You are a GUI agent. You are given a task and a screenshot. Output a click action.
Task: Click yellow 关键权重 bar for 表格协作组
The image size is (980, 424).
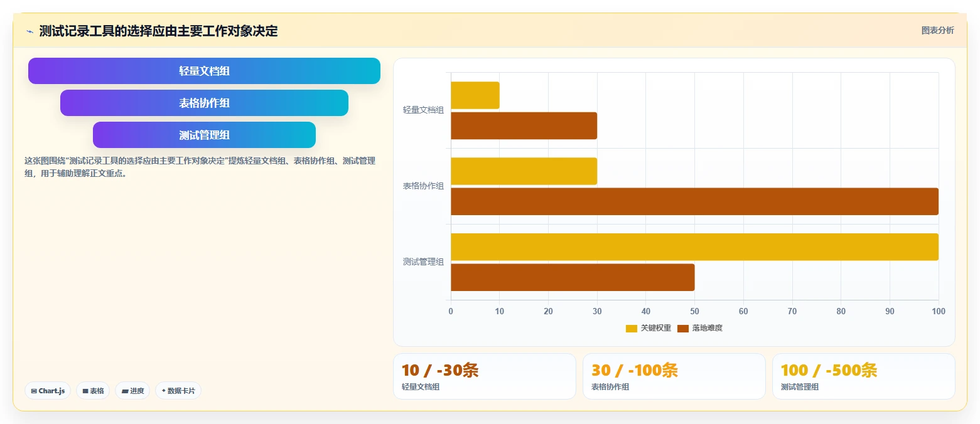pos(524,171)
